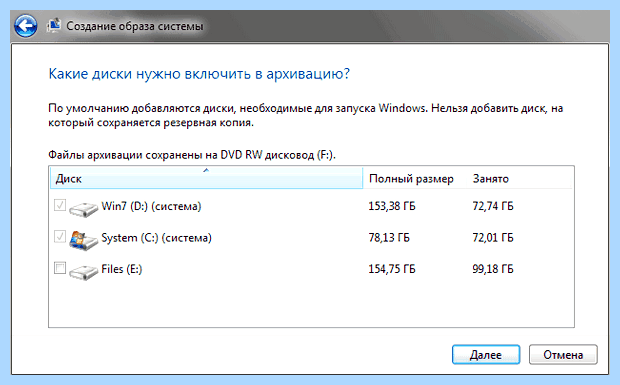
Task: Sort by the Диск column header
Action: pyautogui.click(x=206, y=178)
